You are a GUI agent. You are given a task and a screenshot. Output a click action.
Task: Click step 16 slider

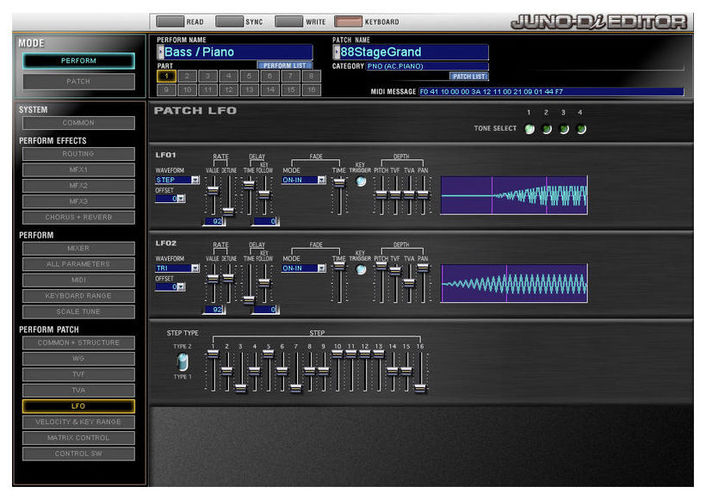click(421, 388)
